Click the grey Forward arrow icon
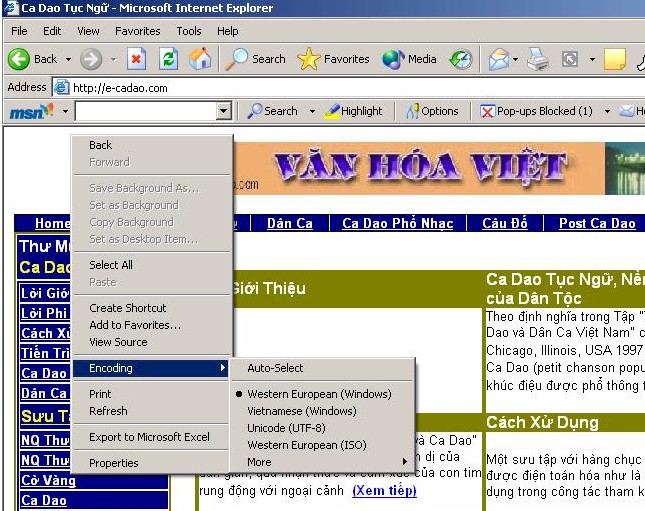Image resolution: width=645 pixels, height=511 pixels. 91,59
